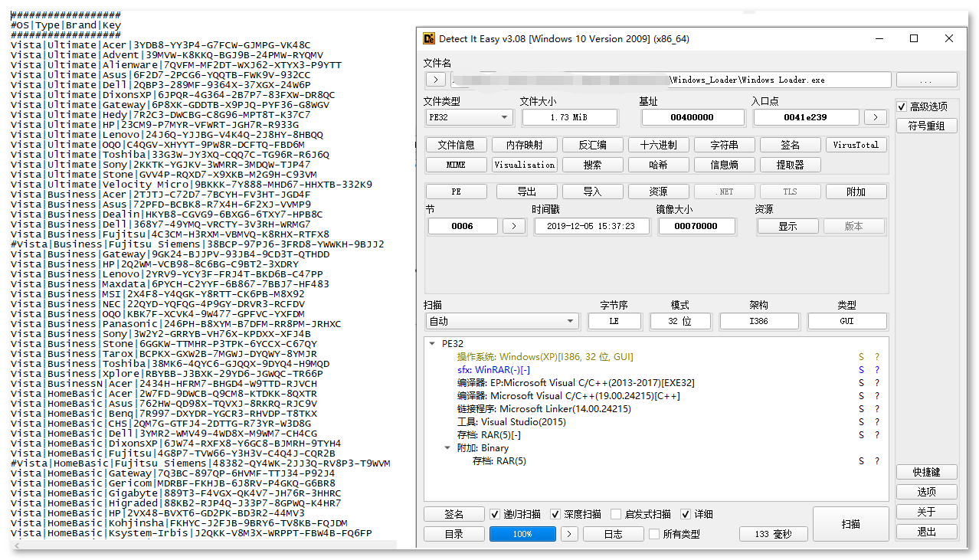Click the Detect It Easy title bar icon
The width and height of the screenshot is (979, 560).
(x=429, y=38)
